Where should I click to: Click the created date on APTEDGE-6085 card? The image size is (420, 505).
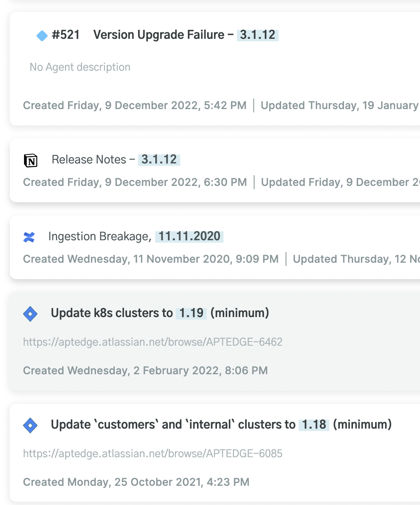click(136, 482)
